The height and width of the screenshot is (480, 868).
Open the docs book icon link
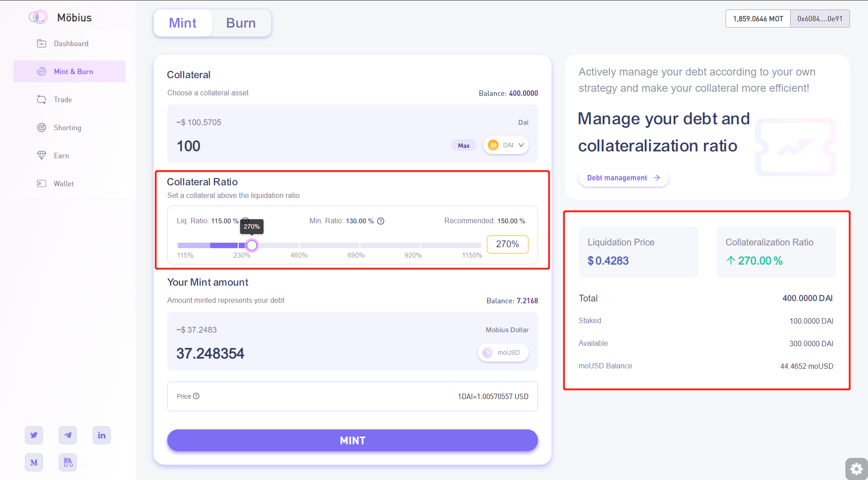pos(68,462)
